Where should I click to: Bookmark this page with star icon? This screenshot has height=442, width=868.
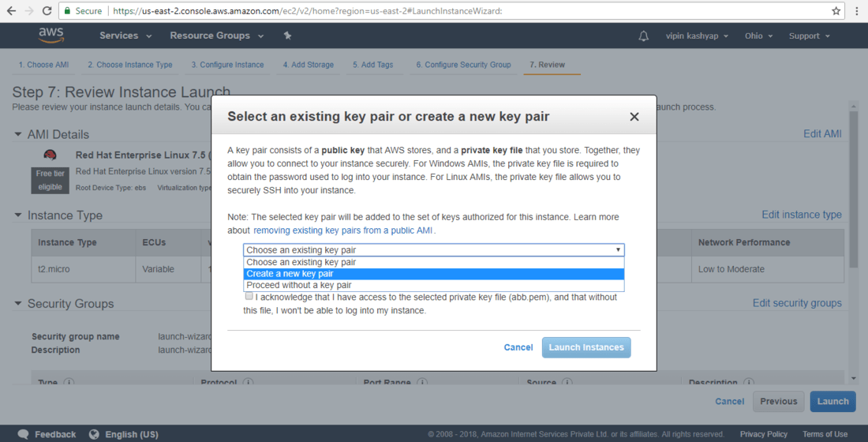(836, 11)
